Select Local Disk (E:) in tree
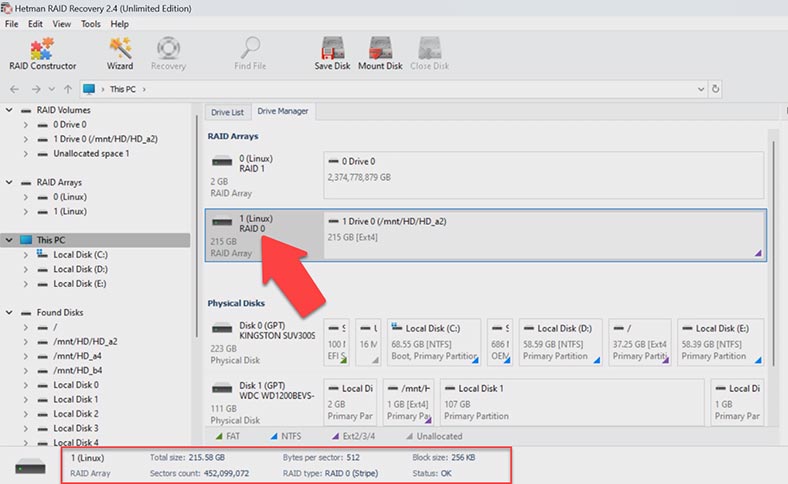This screenshot has height=484, width=788. (x=79, y=283)
